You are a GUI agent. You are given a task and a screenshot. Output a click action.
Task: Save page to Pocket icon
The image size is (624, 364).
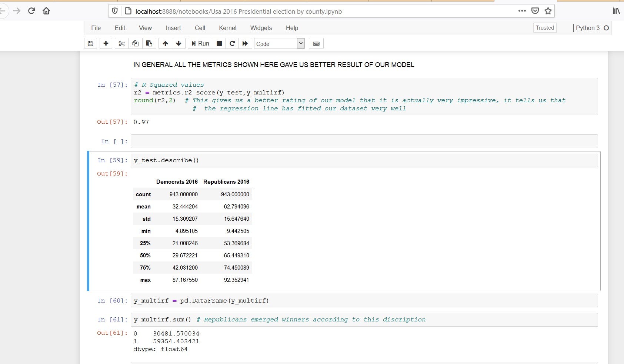click(x=535, y=11)
